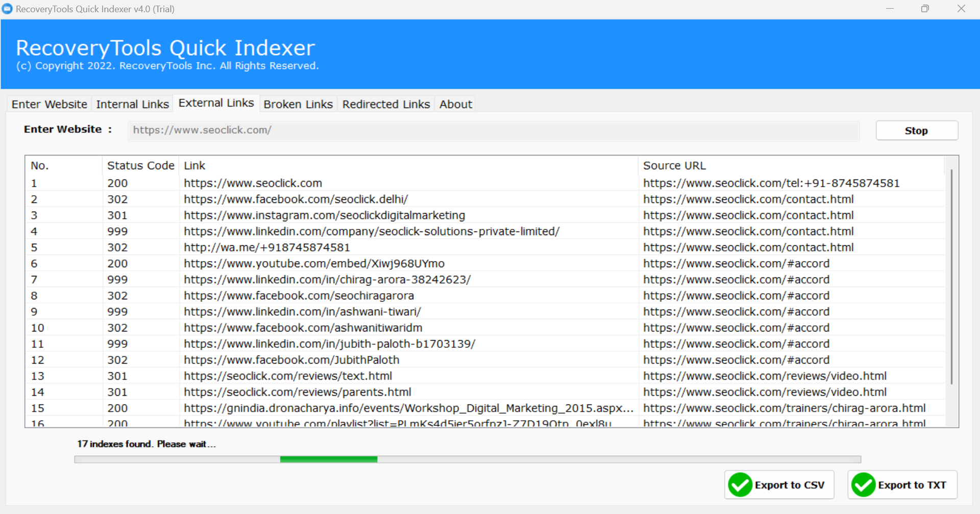This screenshot has width=980, height=514.
Task: Click source URL trainers/chirag-arora.html in row 15
Action: click(784, 408)
